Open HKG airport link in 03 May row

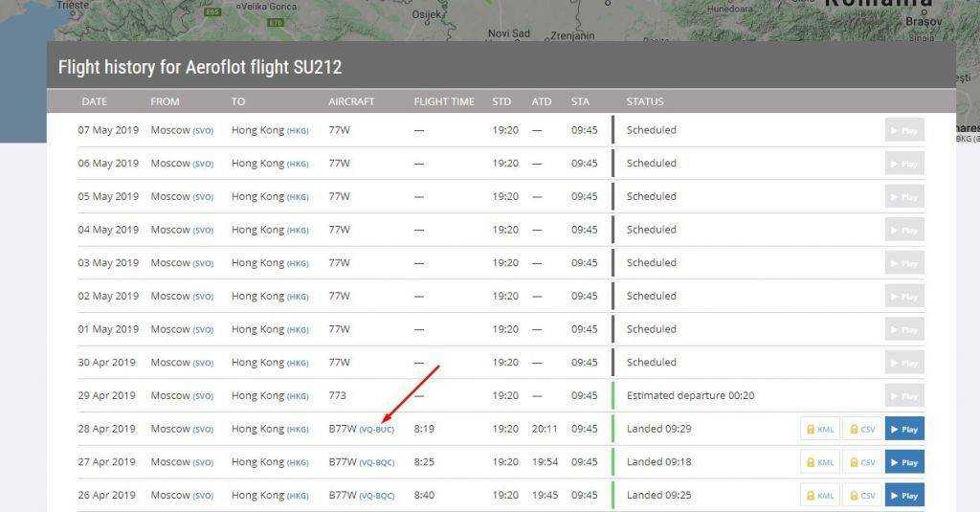point(298,264)
